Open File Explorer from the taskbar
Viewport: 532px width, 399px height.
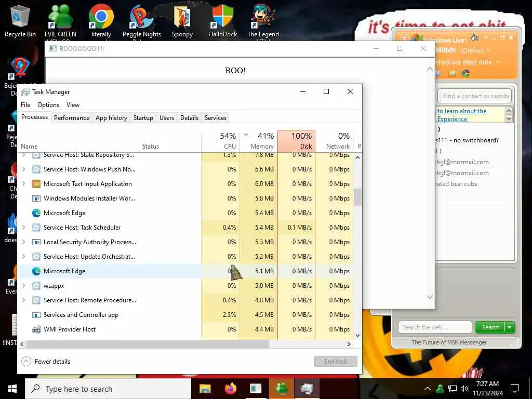click(205, 389)
